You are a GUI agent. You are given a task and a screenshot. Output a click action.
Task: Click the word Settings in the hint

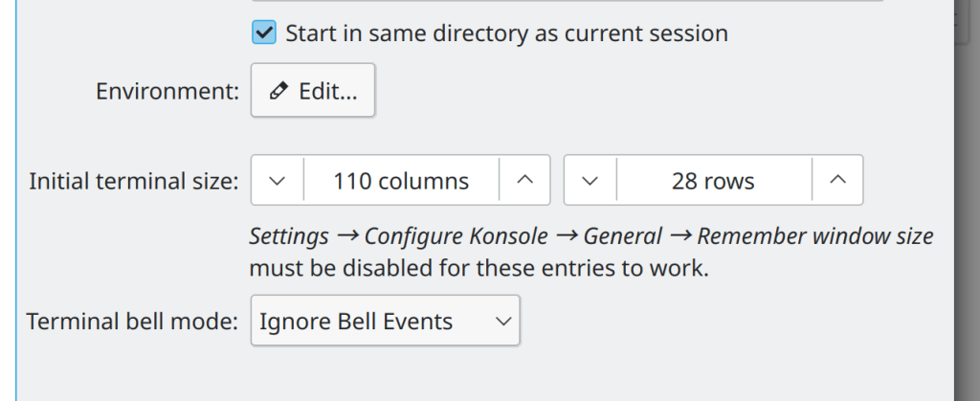coord(289,236)
